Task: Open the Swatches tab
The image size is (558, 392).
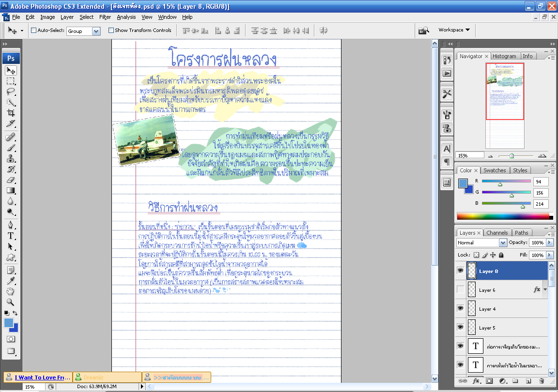Action: [x=494, y=170]
